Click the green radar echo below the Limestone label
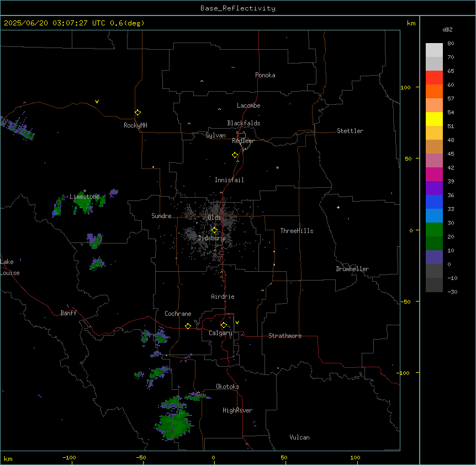Screen dimensions: 476x465 (84, 204)
